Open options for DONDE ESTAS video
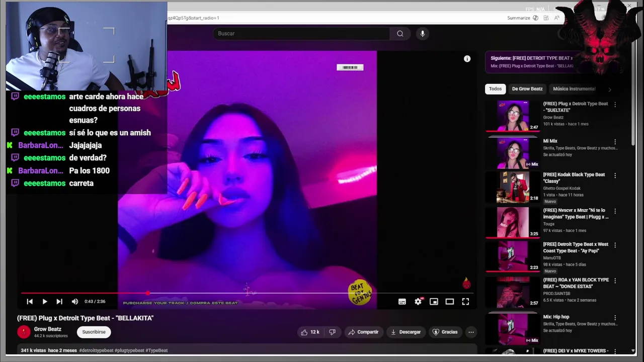The image size is (644, 362). tap(615, 281)
